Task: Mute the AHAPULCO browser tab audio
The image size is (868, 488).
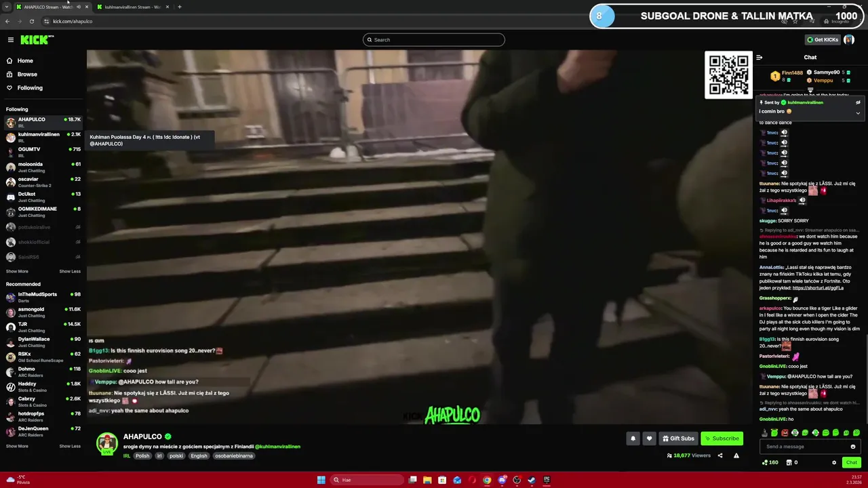Action: tap(78, 7)
